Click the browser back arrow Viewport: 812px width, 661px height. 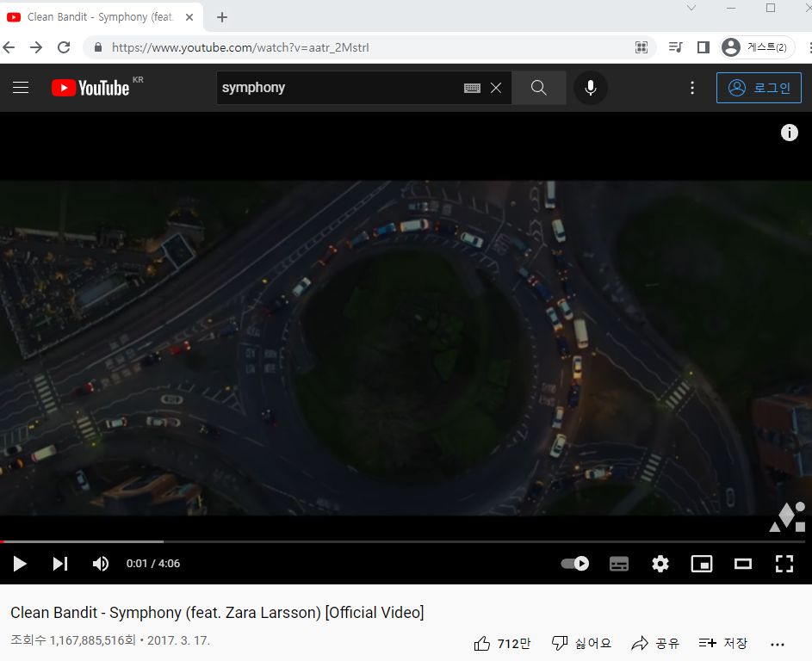9,47
